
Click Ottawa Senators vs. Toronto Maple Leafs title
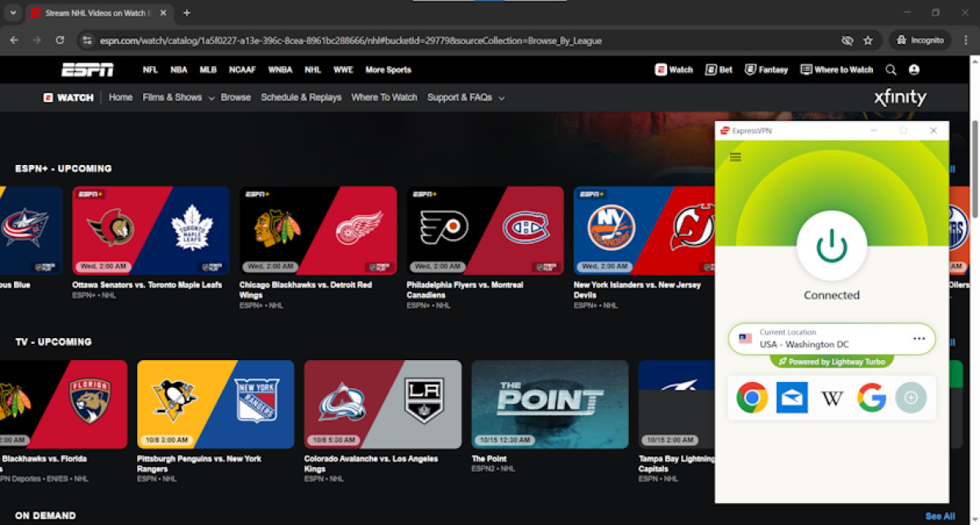click(147, 285)
